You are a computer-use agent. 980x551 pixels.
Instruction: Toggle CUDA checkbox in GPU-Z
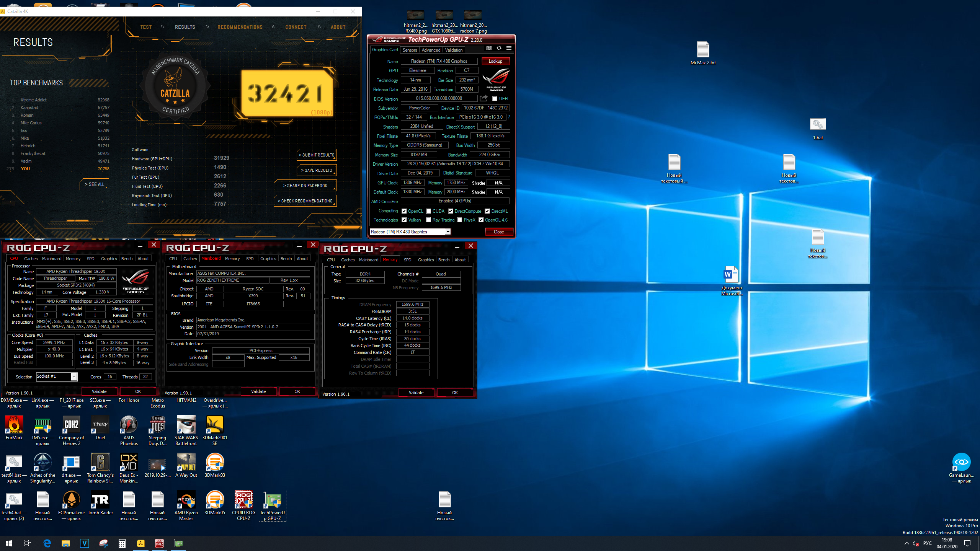[x=429, y=211]
